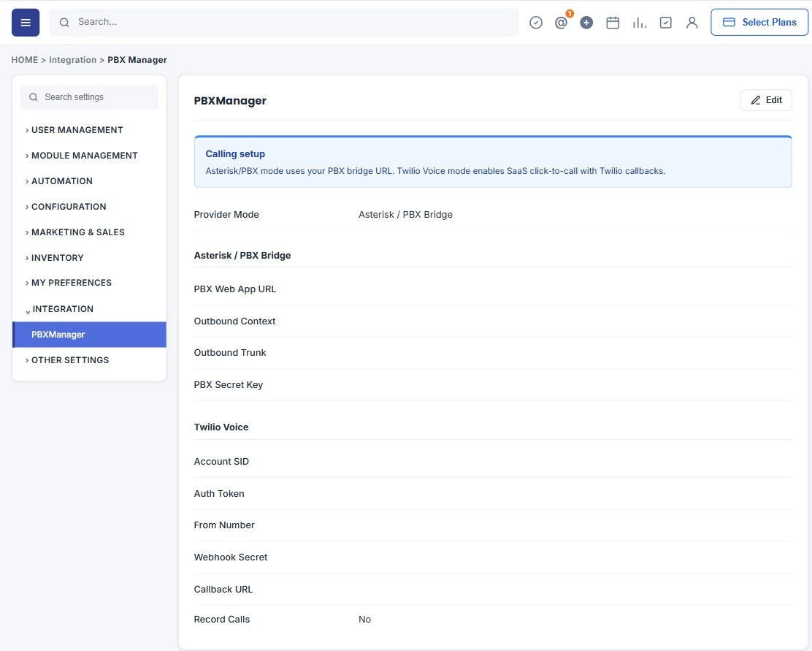Collapse the INTEGRATION section

(63, 309)
